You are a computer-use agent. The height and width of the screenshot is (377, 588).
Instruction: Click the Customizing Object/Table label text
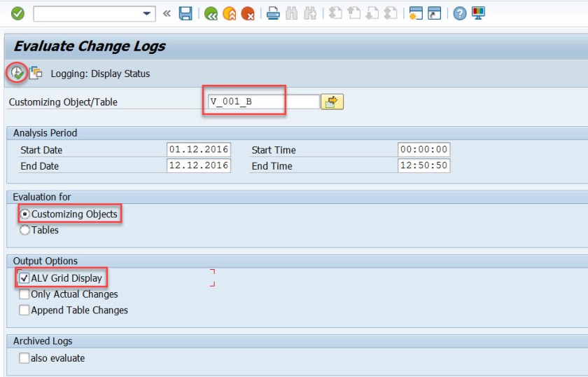point(63,102)
